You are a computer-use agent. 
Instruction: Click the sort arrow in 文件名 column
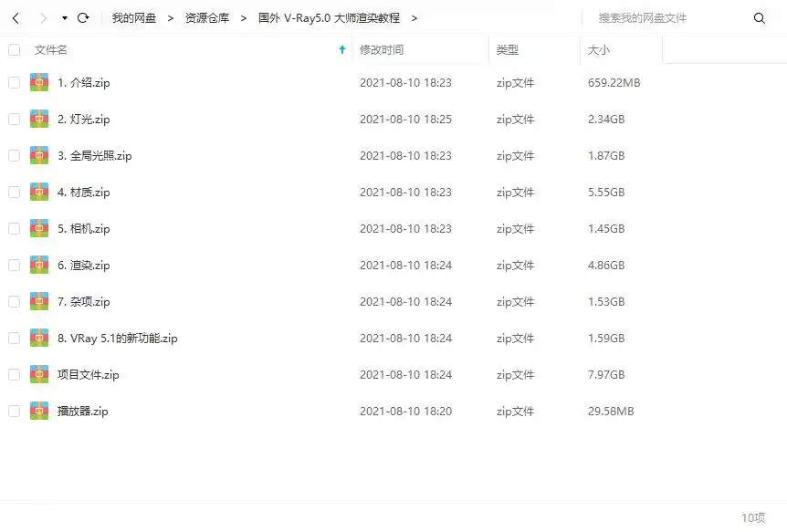(x=342, y=50)
